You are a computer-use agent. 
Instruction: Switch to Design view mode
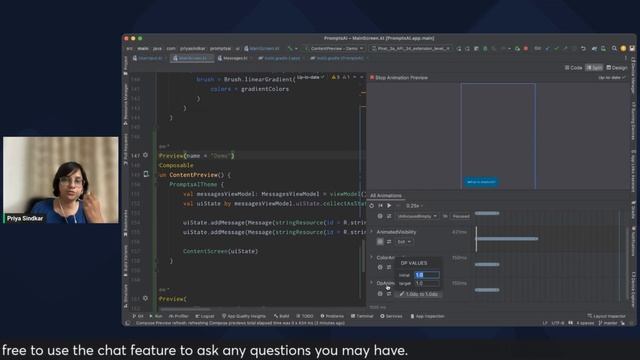(x=617, y=68)
